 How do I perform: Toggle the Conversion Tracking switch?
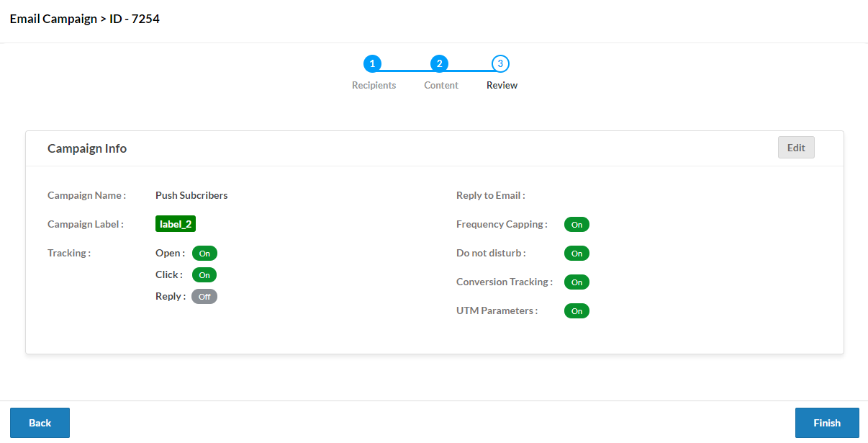click(x=577, y=282)
